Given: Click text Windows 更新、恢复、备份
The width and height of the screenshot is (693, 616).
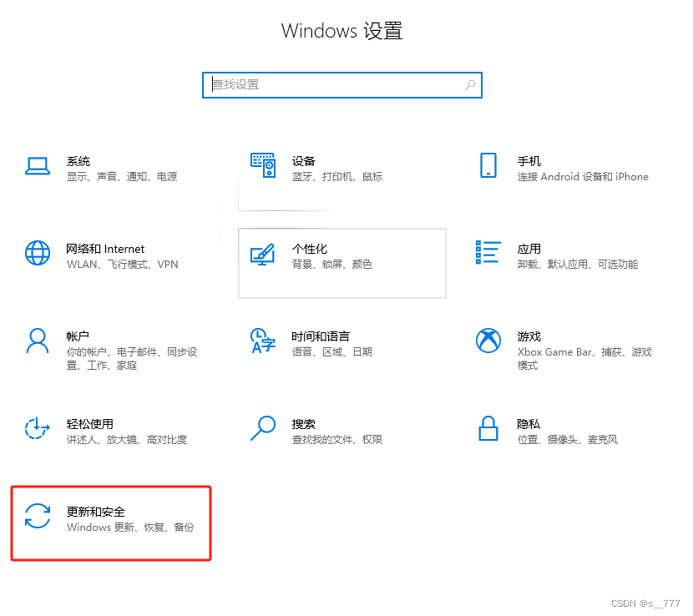Looking at the screenshot, I should click(x=130, y=527).
